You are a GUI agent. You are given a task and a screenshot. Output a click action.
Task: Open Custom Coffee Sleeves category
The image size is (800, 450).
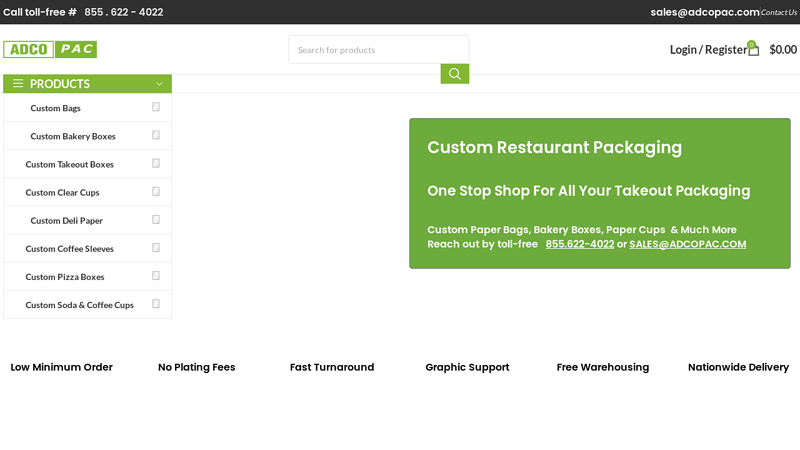(69, 248)
